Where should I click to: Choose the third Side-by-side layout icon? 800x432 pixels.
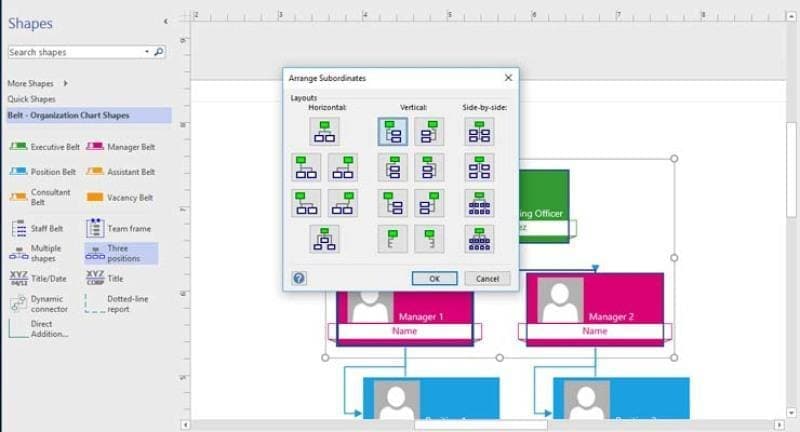pyautogui.click(x=479, y=203)
